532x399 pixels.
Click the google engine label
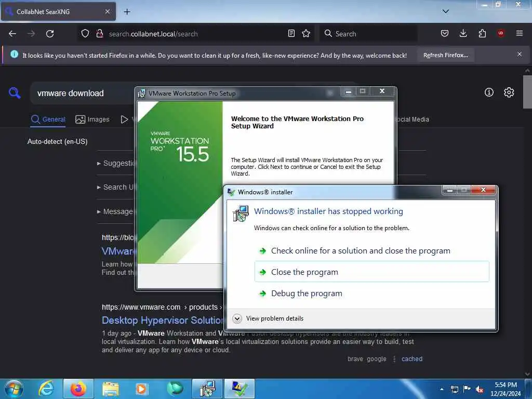click(376, 359)
